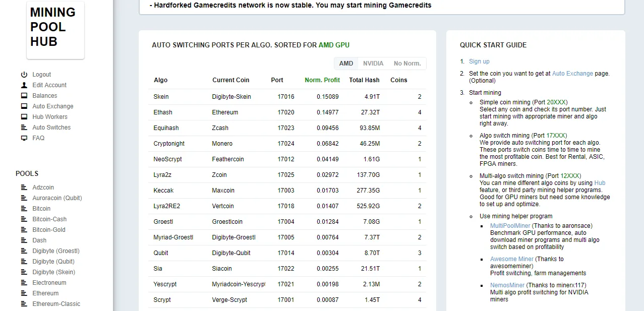The height and width of the screenshot is (311, 644).
Task: Click the Ethash algo cell
Action: (x=163, y=112)
